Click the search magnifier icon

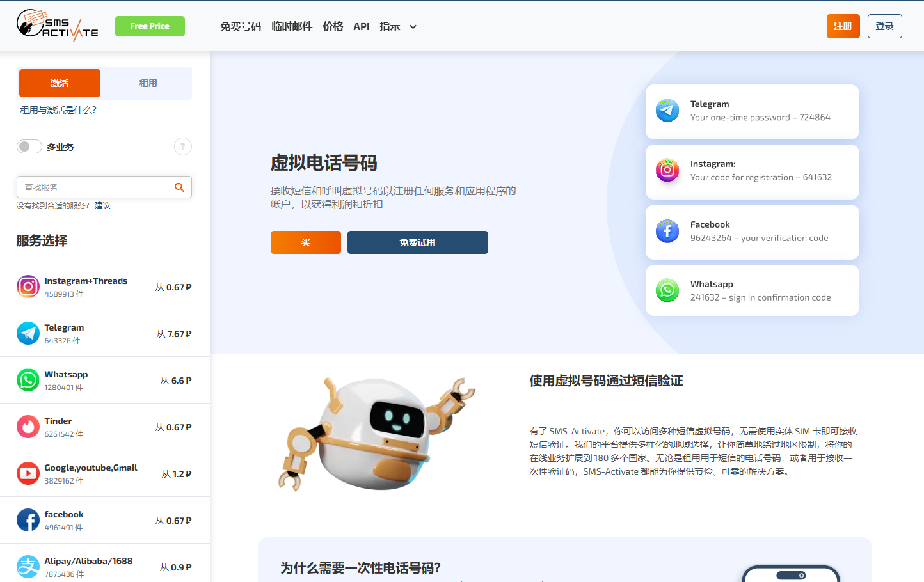point(179,187)
